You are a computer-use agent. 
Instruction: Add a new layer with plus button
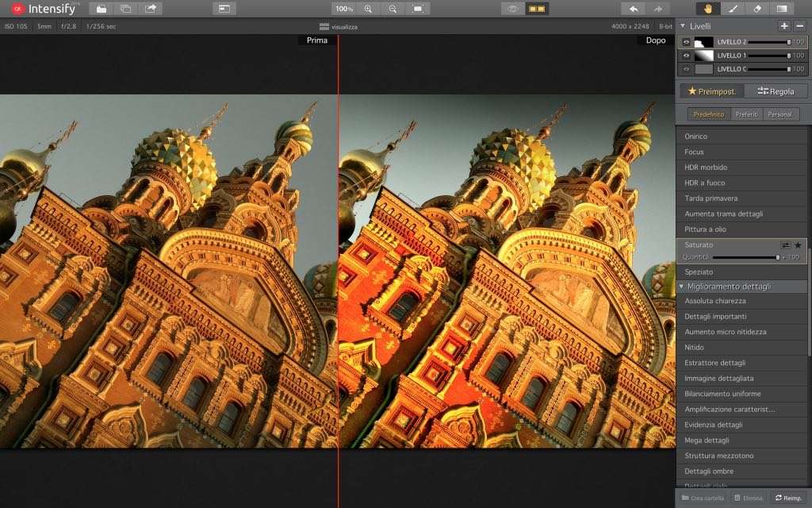784,26
